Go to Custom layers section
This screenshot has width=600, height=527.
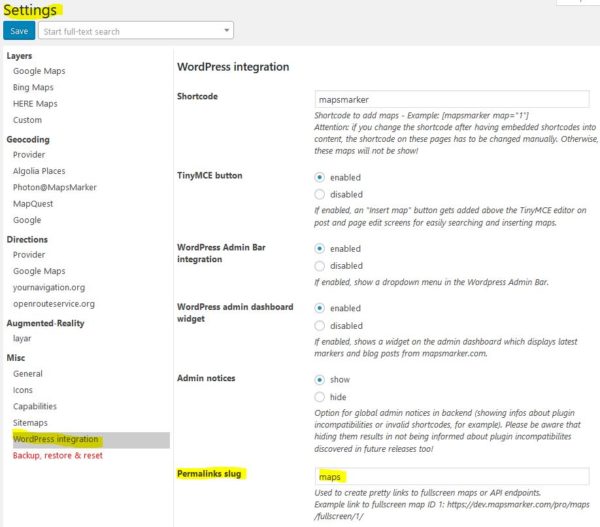(x=27, y=120)
